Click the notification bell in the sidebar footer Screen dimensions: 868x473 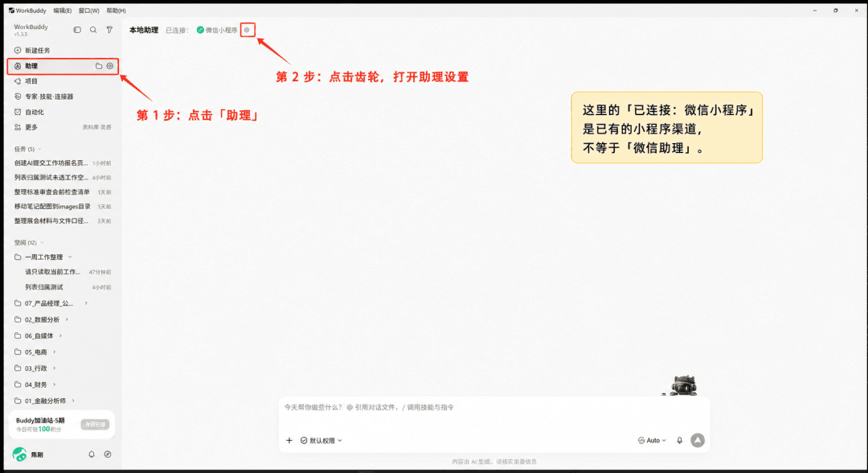click(x=92, y=454)
